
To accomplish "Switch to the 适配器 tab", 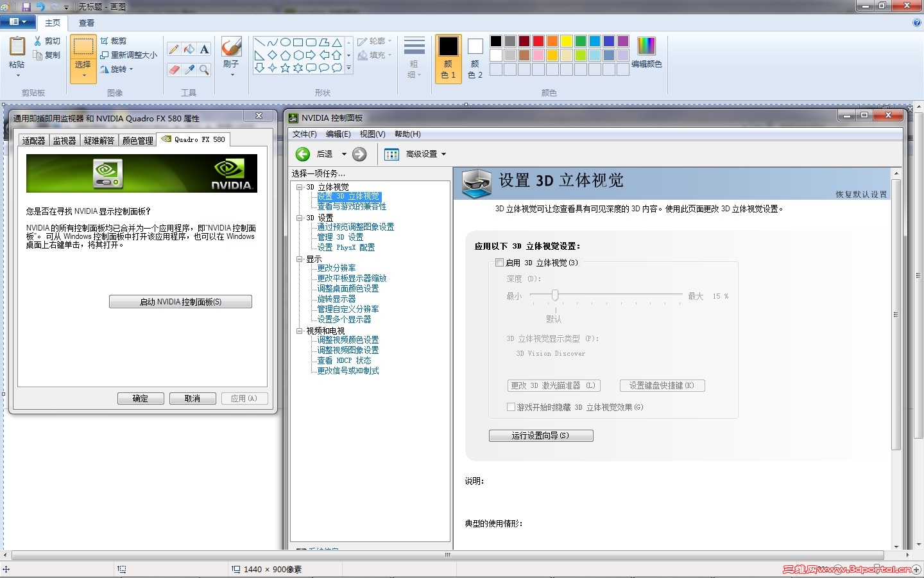I will coord(34,141).
